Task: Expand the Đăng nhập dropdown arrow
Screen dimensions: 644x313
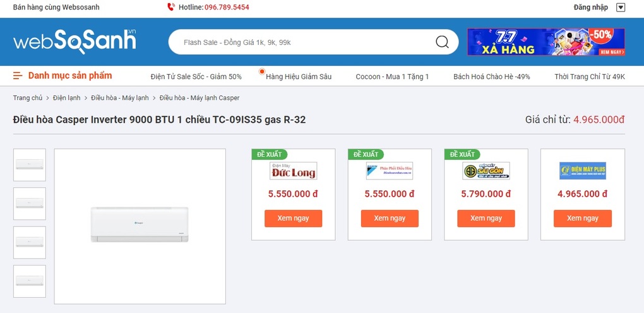Action: (x=620, y=8)
